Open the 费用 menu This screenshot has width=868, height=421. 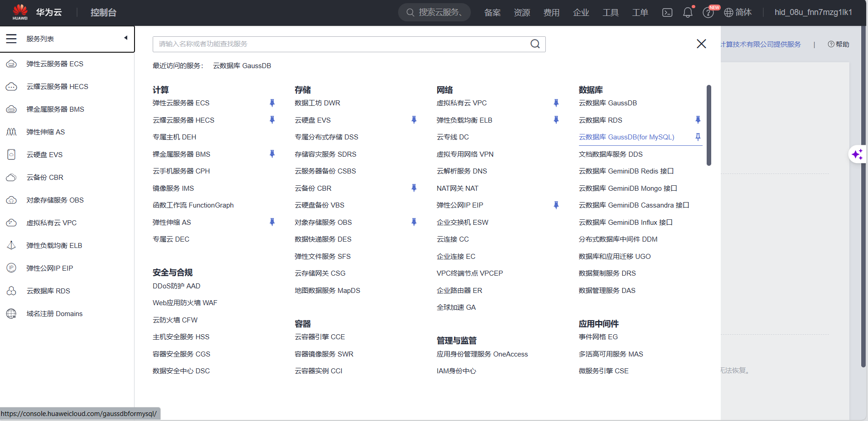[551, 12]
